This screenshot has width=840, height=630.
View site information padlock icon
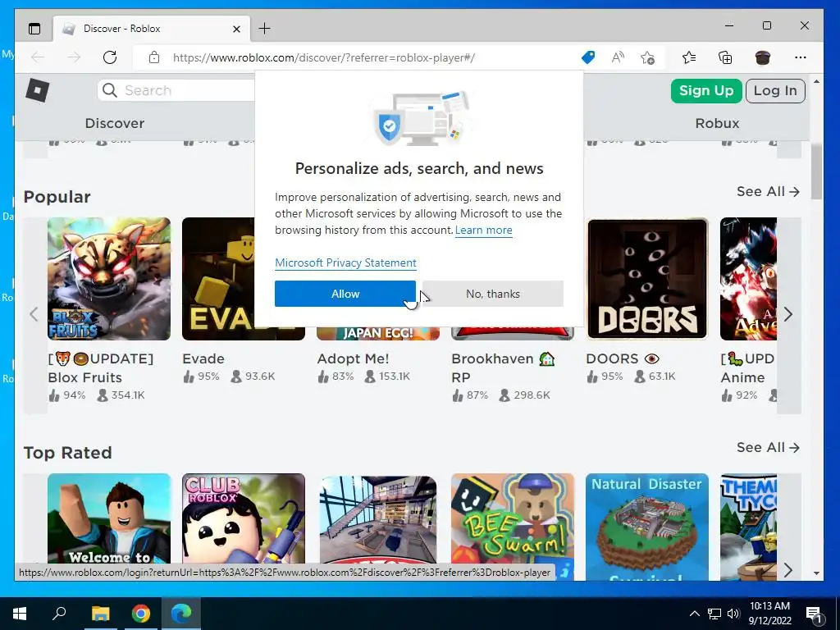click(x=154, y=57)
